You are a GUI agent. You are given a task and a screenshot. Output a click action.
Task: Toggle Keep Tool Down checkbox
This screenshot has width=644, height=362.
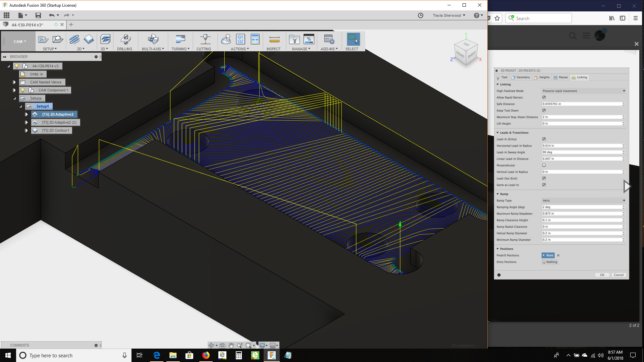coord(544,111)
